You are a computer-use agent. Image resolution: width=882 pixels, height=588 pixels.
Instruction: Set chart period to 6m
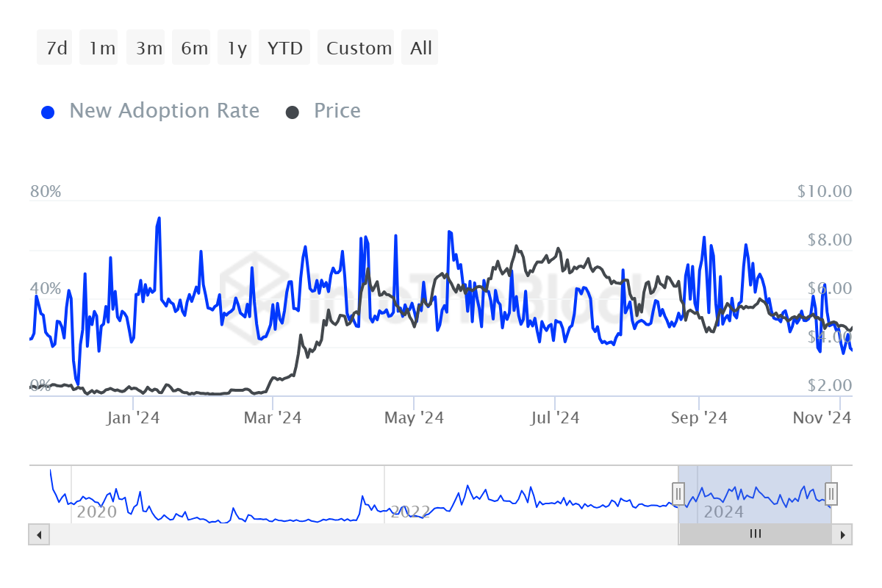point(194,49)
